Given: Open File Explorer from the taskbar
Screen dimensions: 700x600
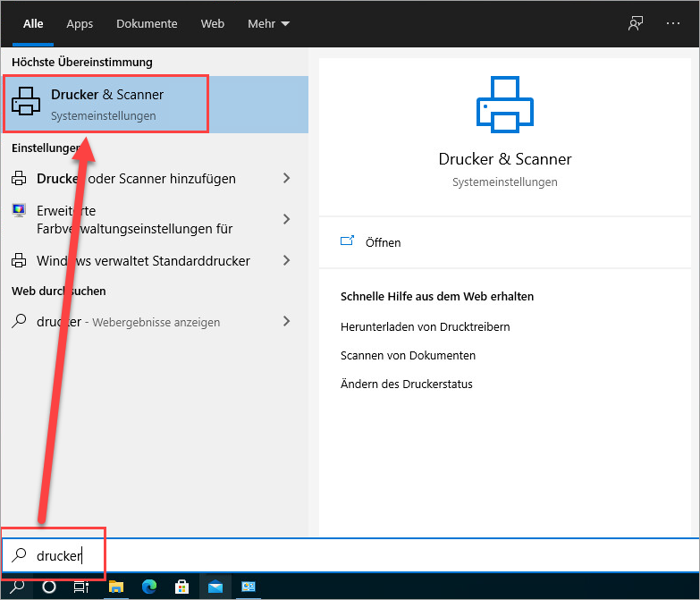Looking at the screenshot, I should [x=116, y=587].
